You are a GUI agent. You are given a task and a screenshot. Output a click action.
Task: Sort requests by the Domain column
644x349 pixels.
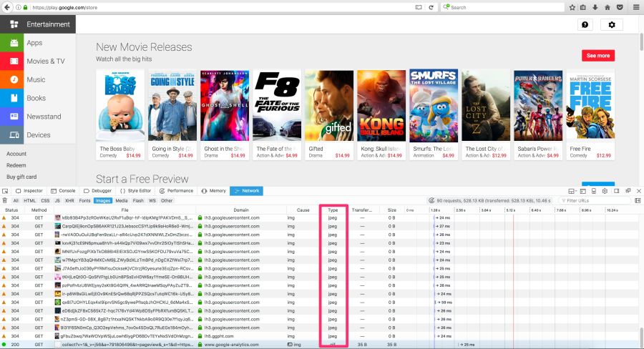pos(241,210)
